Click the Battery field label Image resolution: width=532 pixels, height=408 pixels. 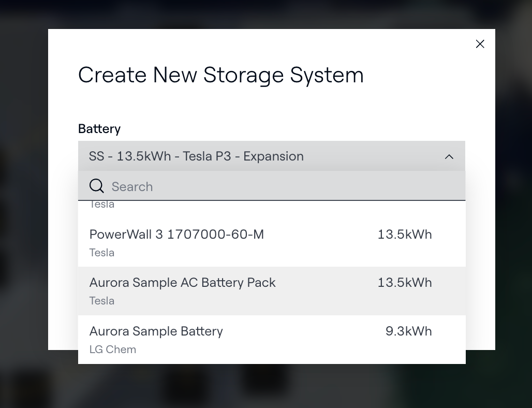click(99, 129)
